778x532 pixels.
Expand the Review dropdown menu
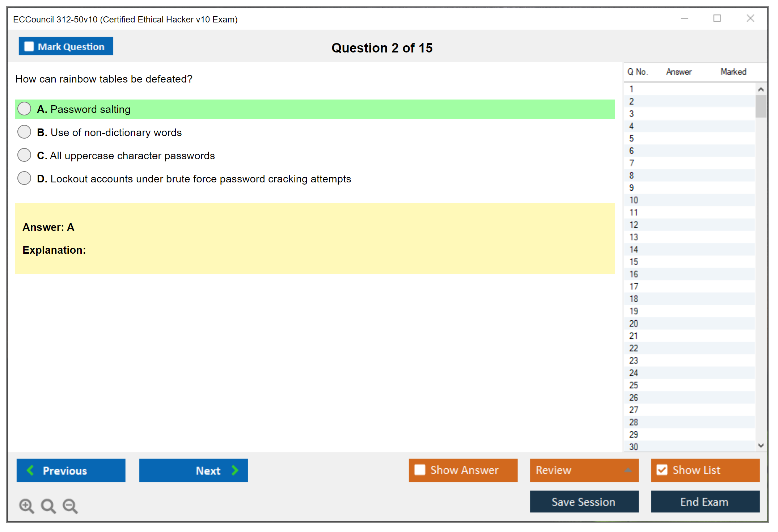coord(628,470)
